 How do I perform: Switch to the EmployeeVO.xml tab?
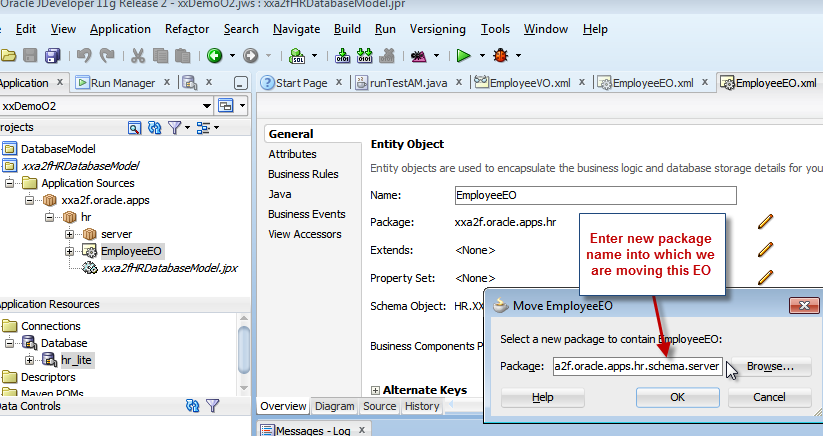[530, 82]
